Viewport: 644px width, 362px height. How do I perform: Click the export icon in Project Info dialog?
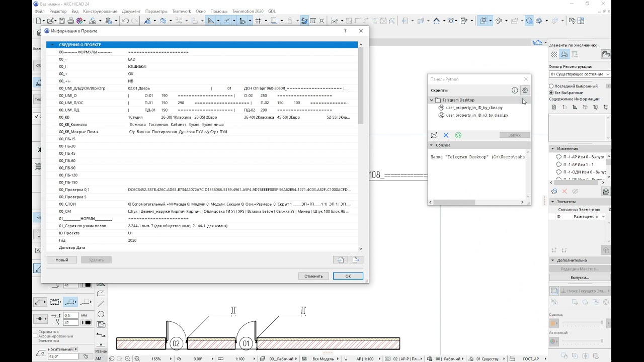click(x=356, y=260)
